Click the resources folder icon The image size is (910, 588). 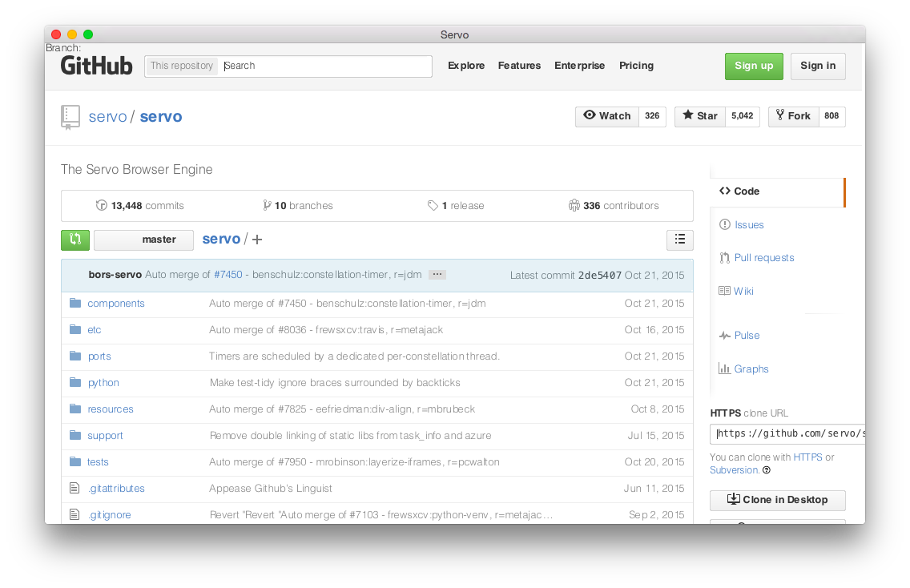[x=75, y=409]
